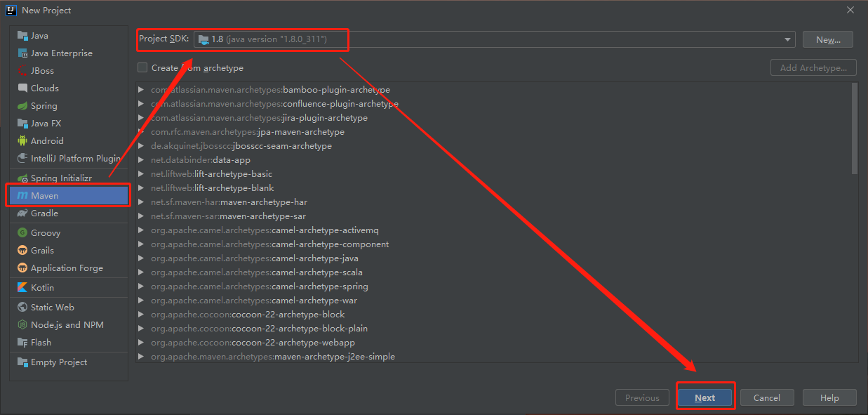Click the Node.js and NPM icon
Image resolution: width=868 pixels, height=415 pixels.
click(22, 324)
